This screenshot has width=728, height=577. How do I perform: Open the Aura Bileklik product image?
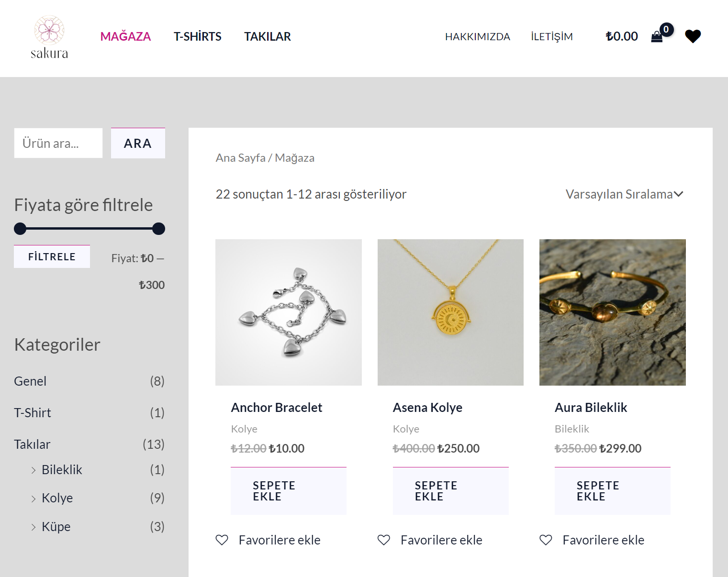(612, 312)
